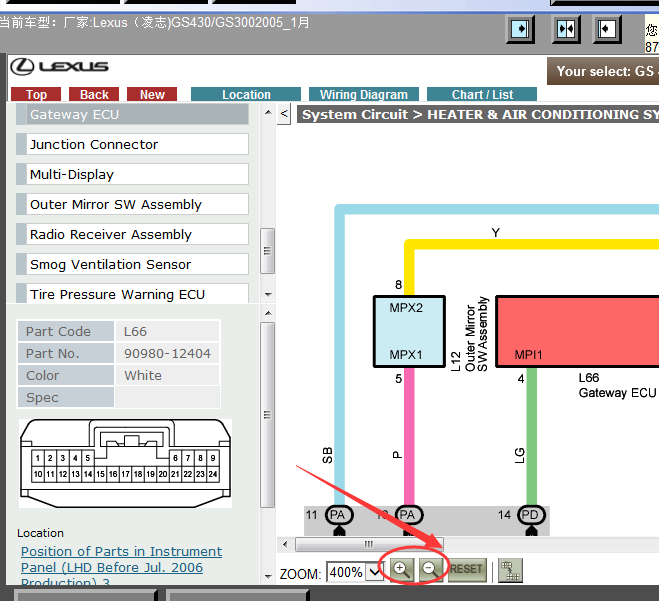Open the Wiring Diagram tab
The width and height of the screenshot is (659, 601).
pos(364,94)
